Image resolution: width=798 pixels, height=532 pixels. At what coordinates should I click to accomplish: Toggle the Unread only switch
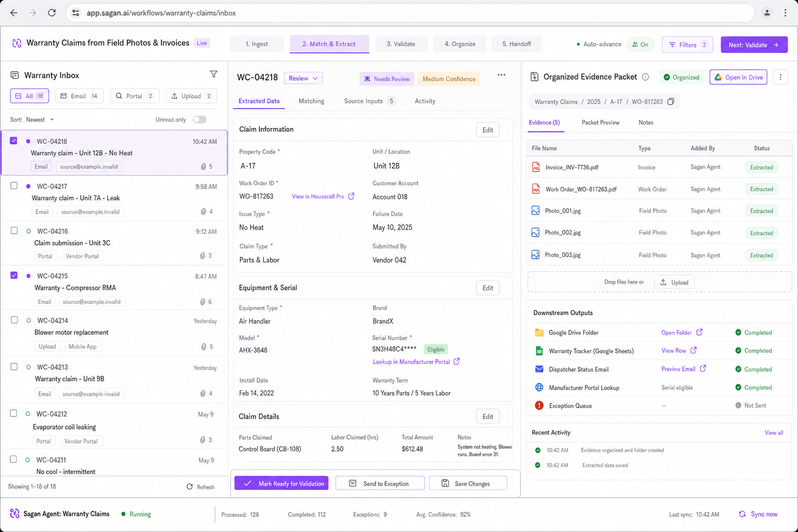[199, 119]
